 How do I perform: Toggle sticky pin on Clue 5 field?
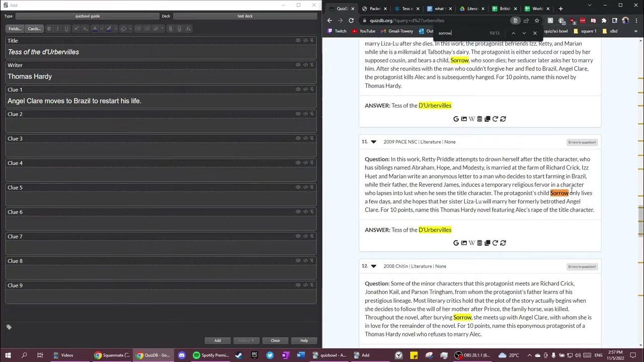[x=312, y=187]
